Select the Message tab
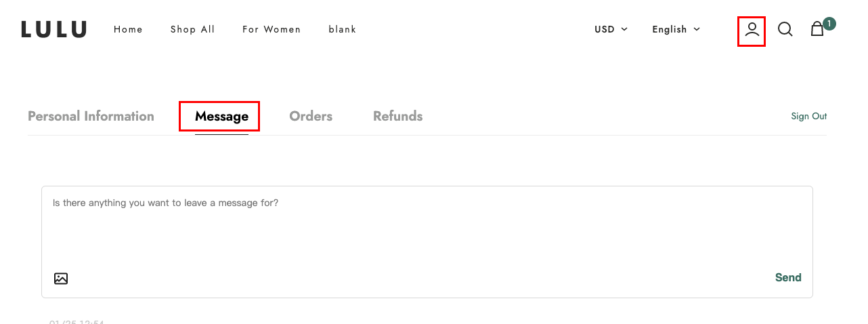This screenshot has height=324, width=868. 221,116
